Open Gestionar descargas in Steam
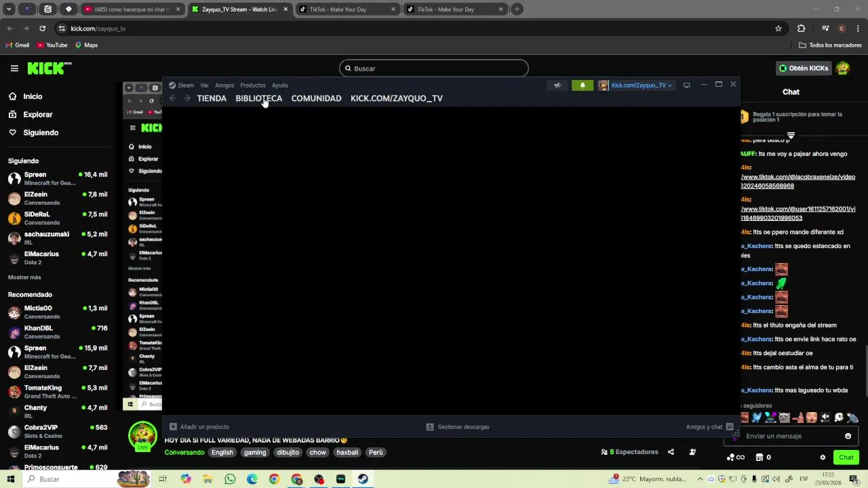The height and width of the screenshot is (488, 868). pyautogui.click(x=458, y=427)
